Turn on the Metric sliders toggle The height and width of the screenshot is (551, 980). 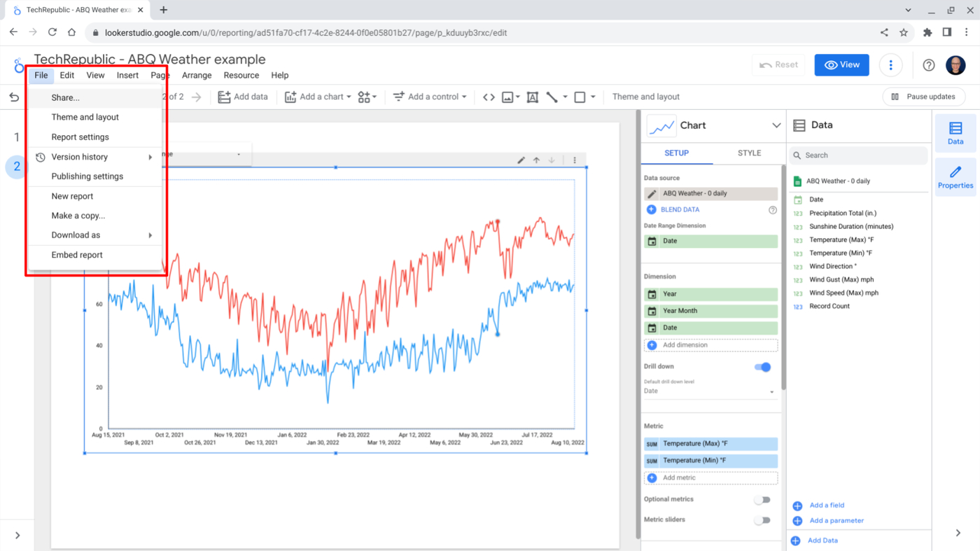(762, 520)
